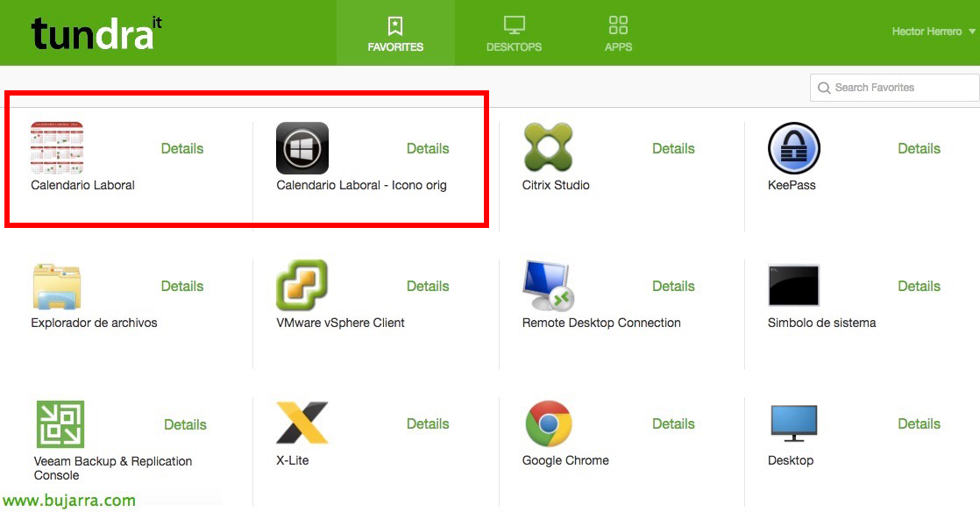Viewport: 980px width, 512px height.
Task: Expand the Hector Herrero user menu
Action: tap(934, 32)
